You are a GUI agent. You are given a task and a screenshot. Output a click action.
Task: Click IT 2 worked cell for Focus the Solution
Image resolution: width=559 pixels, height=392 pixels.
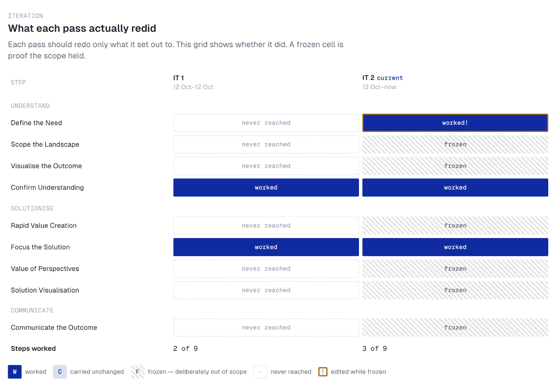point(455,247)
